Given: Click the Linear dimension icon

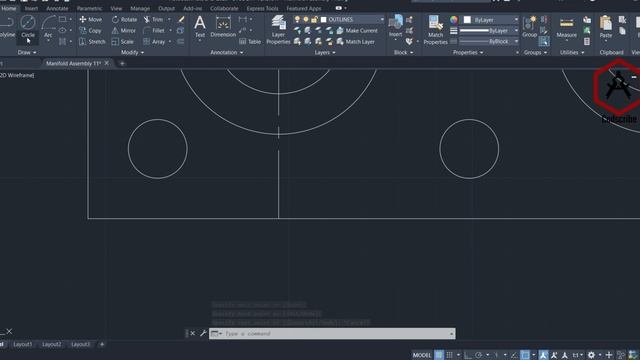Looking at the screenshot, I should (x=243, y=19).
